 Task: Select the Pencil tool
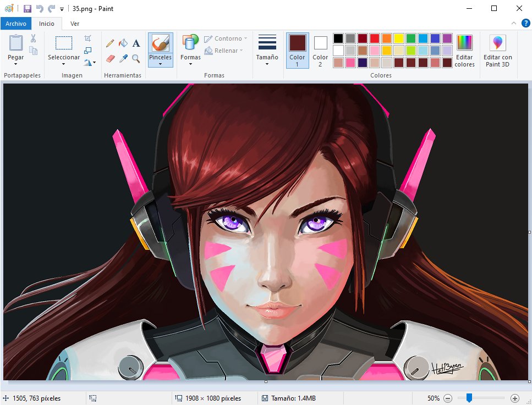pyautogui.click(x=110, y=43)
